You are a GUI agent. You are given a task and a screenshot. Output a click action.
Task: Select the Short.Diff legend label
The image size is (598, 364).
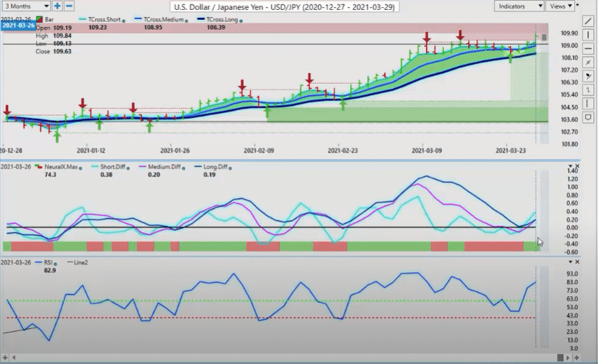click(112, 166)
